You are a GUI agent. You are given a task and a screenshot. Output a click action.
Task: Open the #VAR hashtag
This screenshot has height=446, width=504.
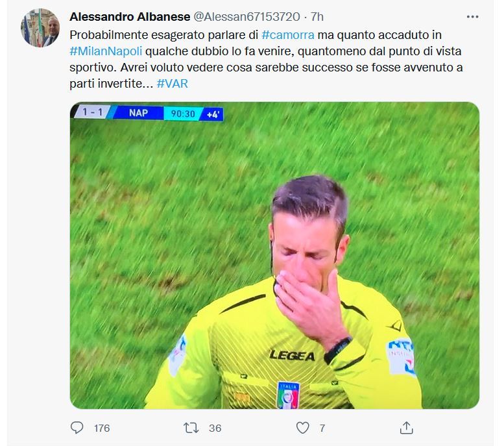click(x=173, y=84)
